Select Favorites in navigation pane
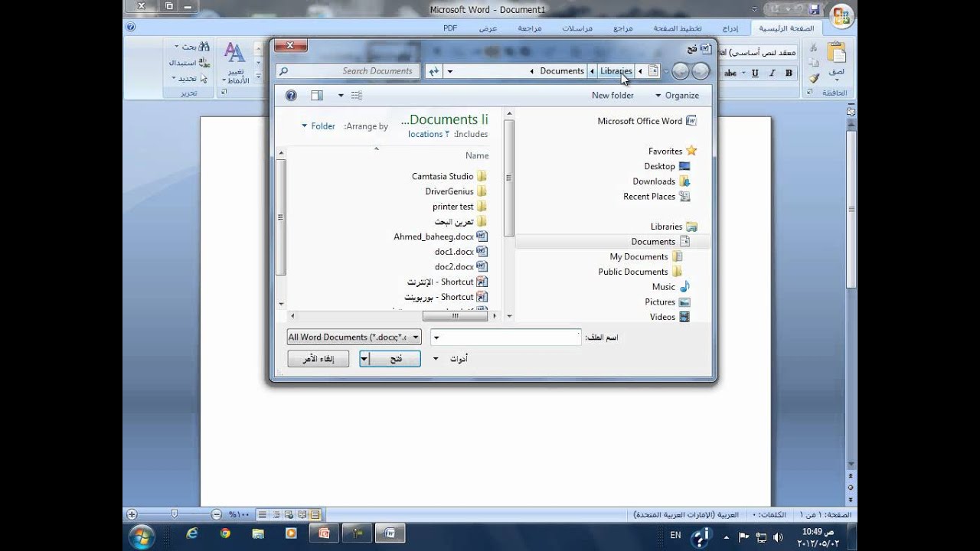The height and width of the screenshot is (551, 980). tap(672, 152)
